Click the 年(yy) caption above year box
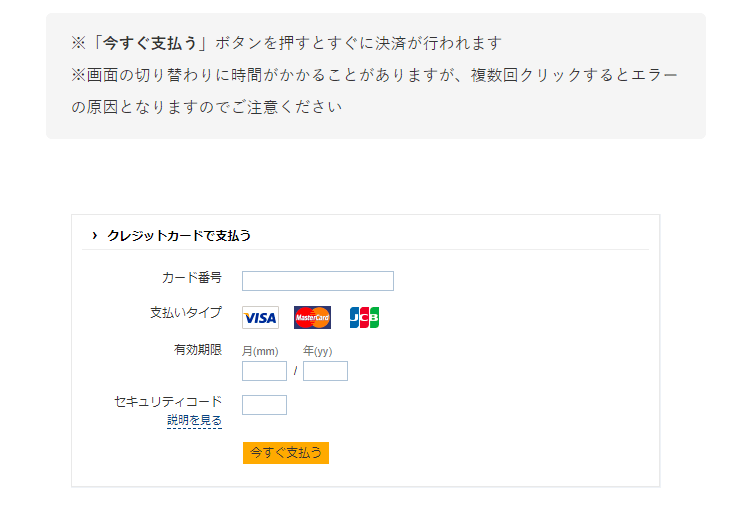This screenshot has height=531, width=751. tap(318, 351)
